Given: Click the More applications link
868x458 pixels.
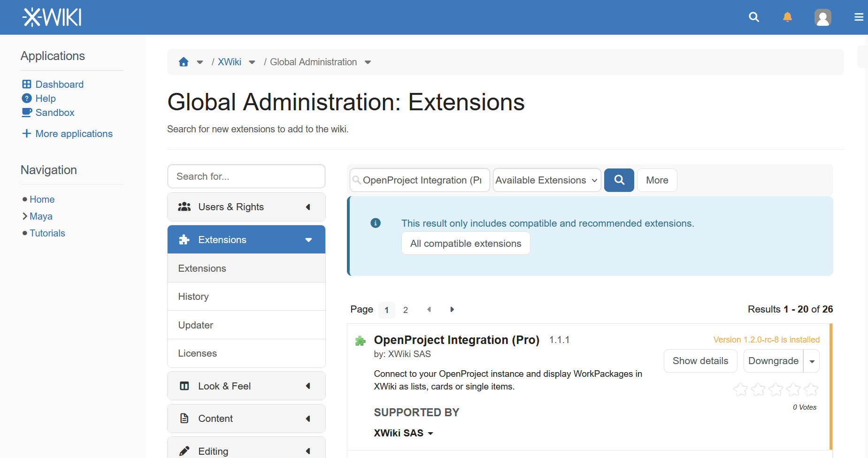Looking at the screenshot, I should tap(74, 134).
